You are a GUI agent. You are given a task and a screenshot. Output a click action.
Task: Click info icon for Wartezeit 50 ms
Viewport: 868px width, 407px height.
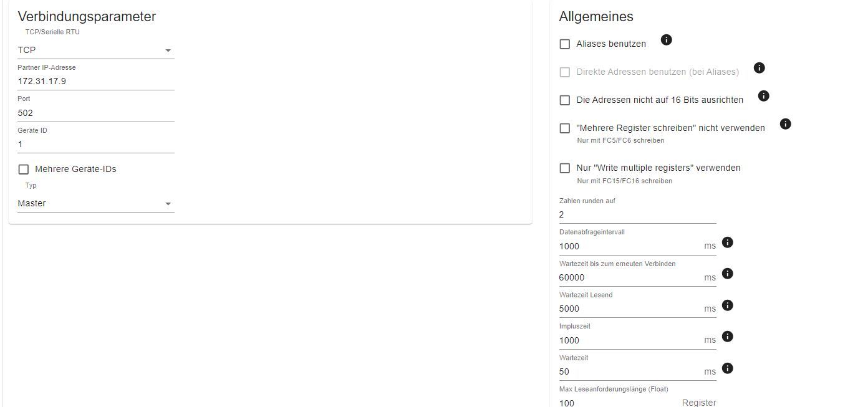coord(727,368)
